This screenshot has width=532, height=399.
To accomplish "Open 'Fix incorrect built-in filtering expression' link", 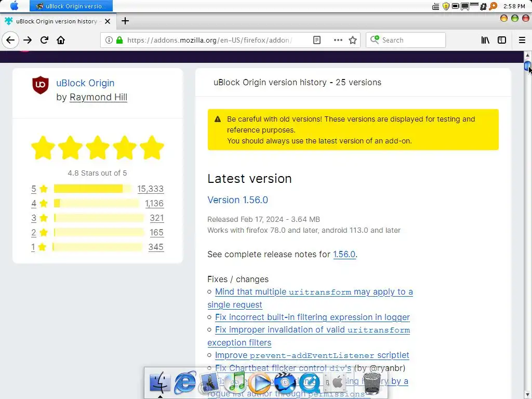I will [312, 317].
